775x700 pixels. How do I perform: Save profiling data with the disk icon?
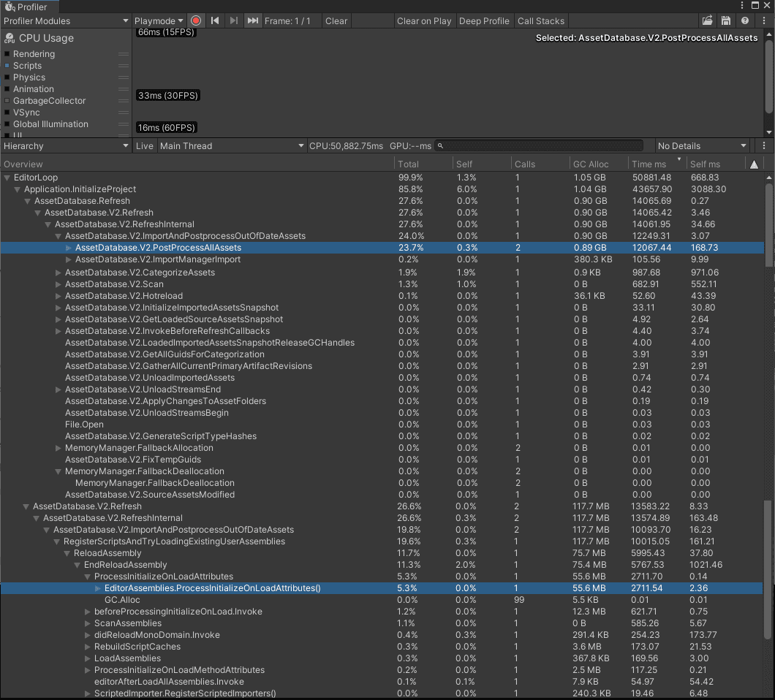tap(726, 20)
